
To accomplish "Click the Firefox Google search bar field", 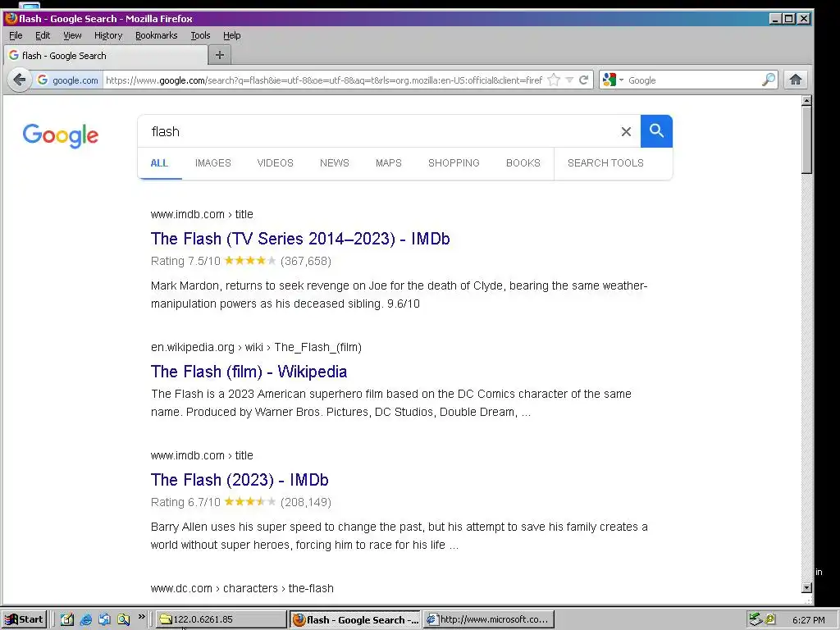I will 694,80.
